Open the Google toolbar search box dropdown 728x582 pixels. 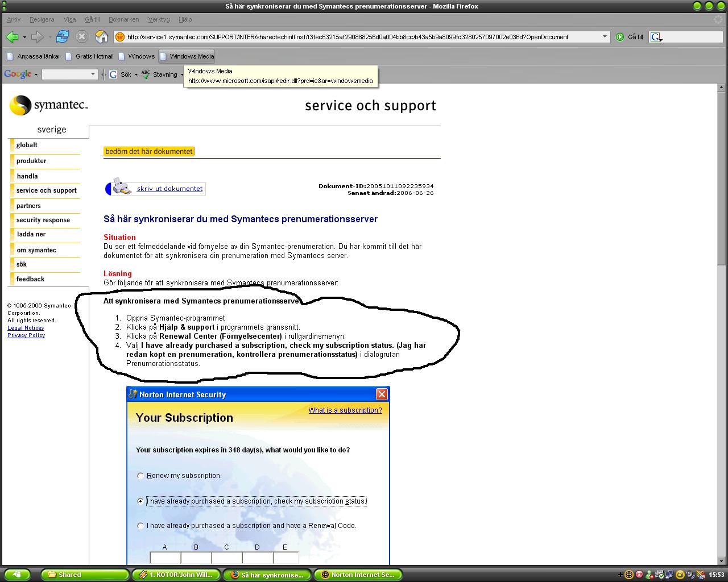coord(93,74)
